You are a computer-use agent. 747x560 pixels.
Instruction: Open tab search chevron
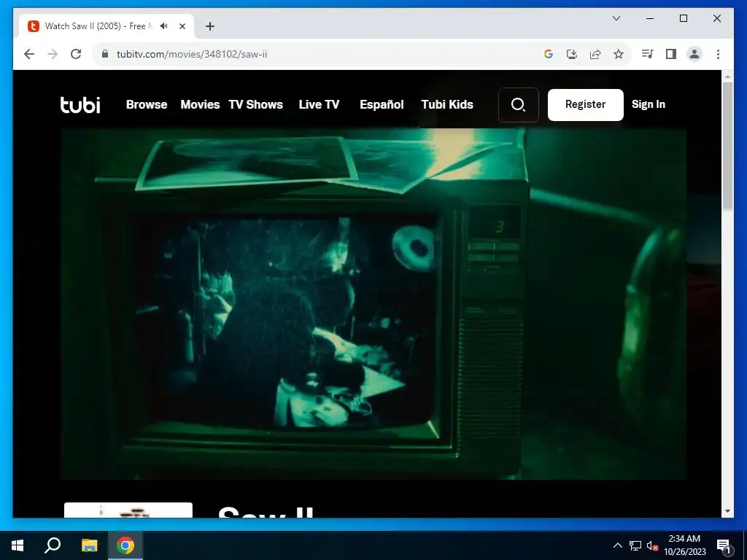point(616,18)
